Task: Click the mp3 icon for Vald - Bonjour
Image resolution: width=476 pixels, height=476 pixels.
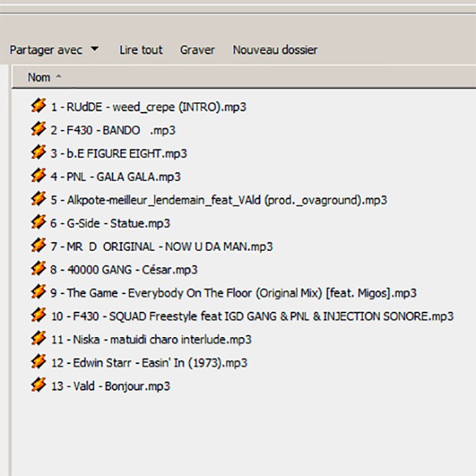Action: pyautogui.click(x=38, y=385)
